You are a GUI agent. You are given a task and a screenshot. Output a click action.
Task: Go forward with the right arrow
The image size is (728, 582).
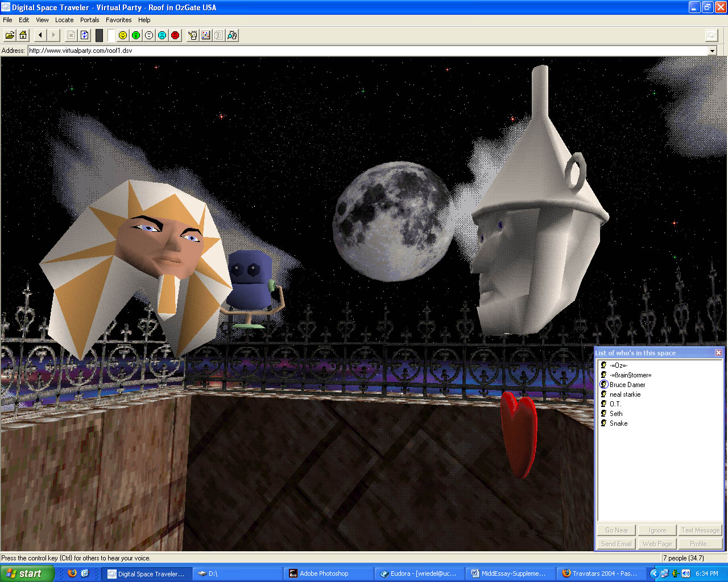[x=53, y=35]
